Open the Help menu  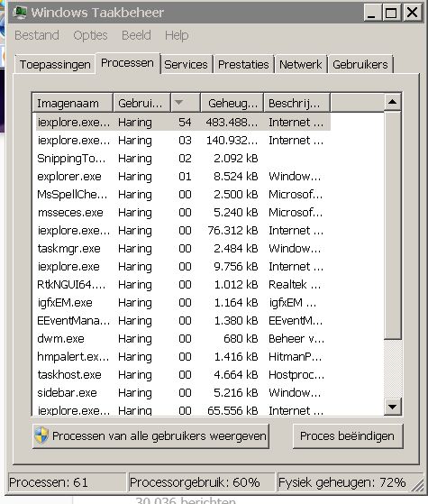click(x=177, y=35)
